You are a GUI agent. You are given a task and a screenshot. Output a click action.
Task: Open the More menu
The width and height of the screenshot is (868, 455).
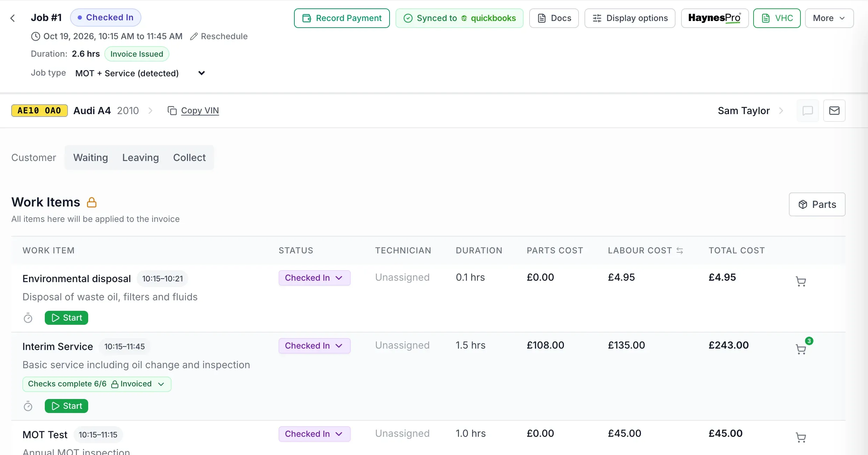click(x=829, y=18)
